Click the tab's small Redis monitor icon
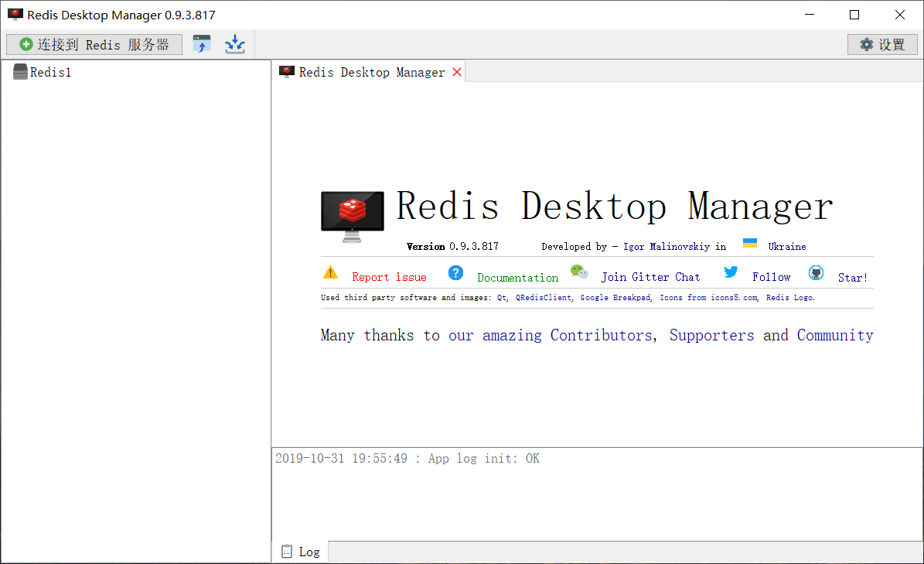The height and width of the screenshot is (564, 924). pos(287,72)
